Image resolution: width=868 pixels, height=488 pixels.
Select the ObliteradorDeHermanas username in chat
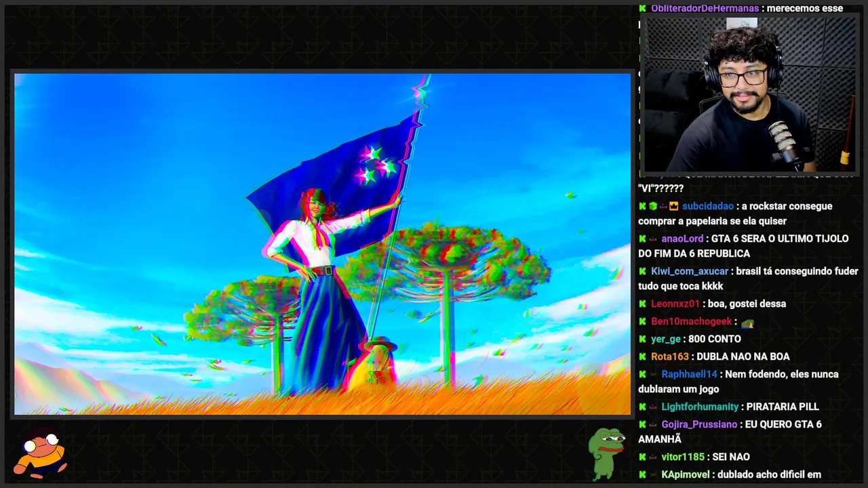point(705,8)
